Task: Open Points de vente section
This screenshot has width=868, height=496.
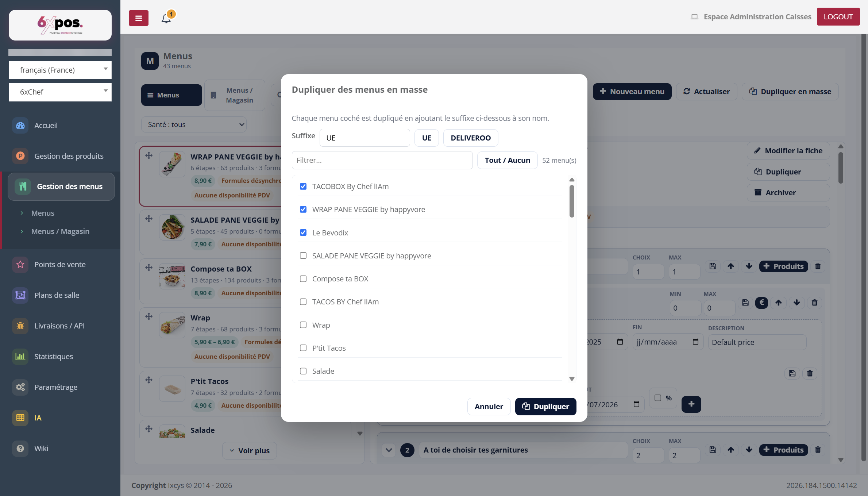Action: [60, 265]
